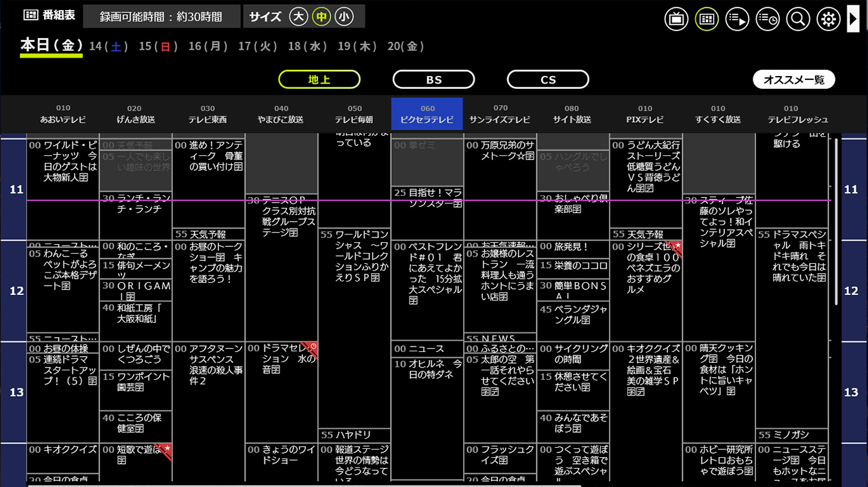
Task: Open program ランチ・ランチ・ランチ
Action: (136, 216)
